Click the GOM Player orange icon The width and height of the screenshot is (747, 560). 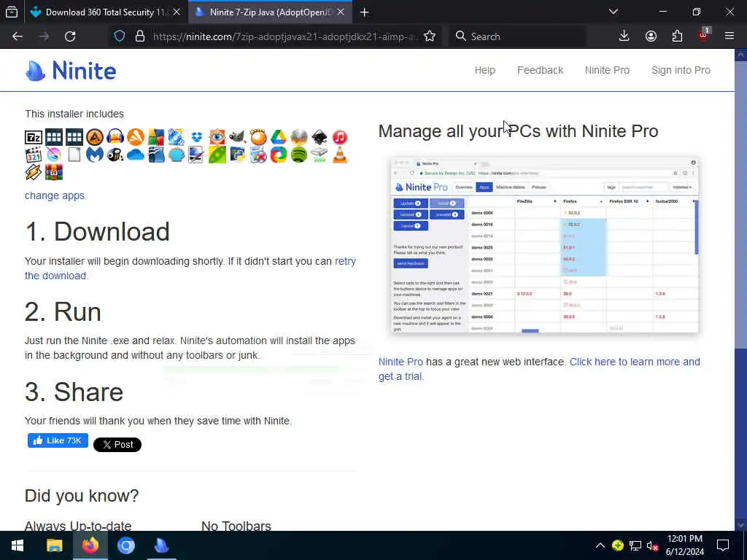258,138
